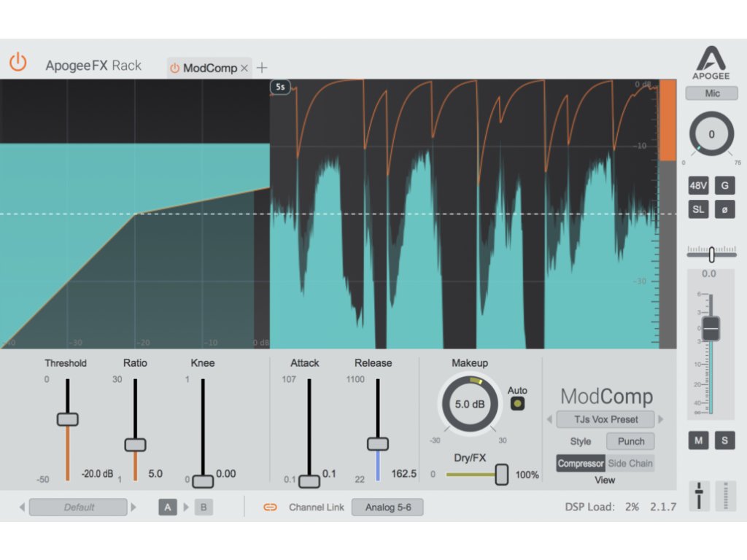Click the Knee slider handle
The image size is (747, 560).
click(x=203, y=481)
